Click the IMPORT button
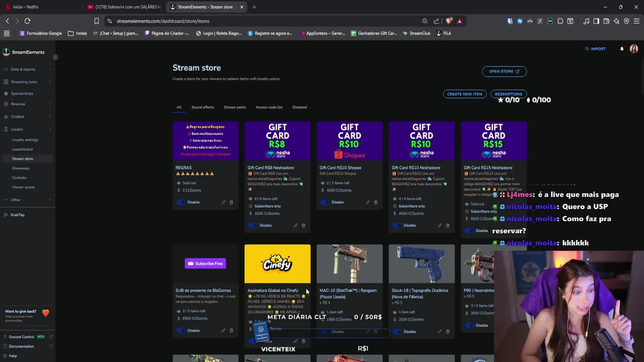This screenshot has width=644, height=362. [595, 49]
